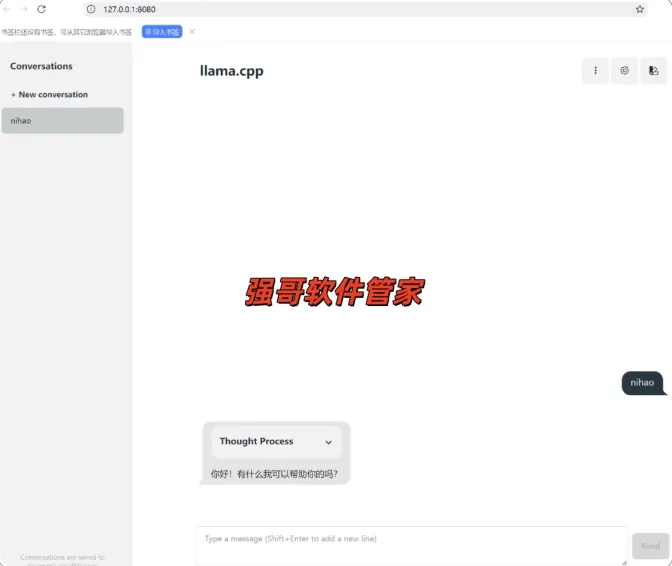Image resolution: width=672 pixels, height=566 pixels.
Task: Click the assistant reply 你好！有什么我可以帮助你的吗？
Action: coord(274,474)
